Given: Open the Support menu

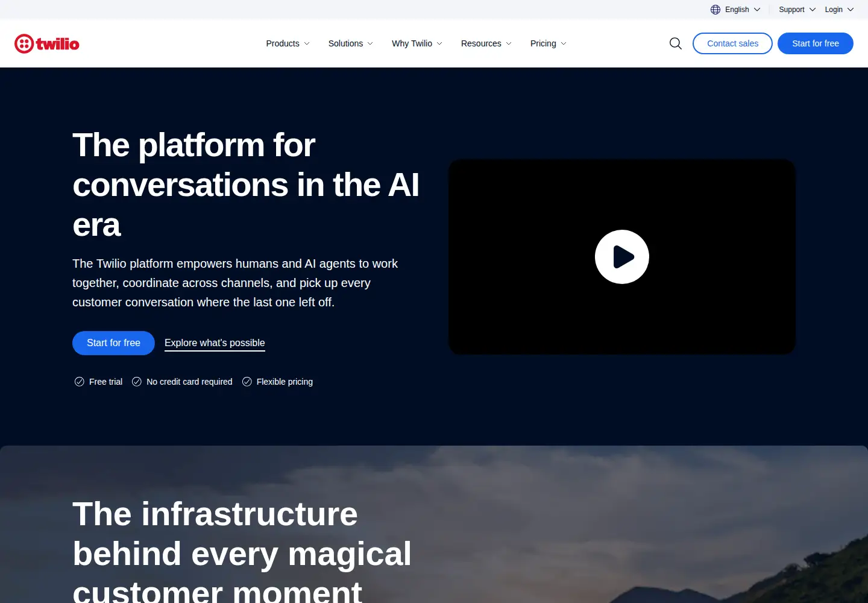Looking at the screenshot, I should pos(797,10).
